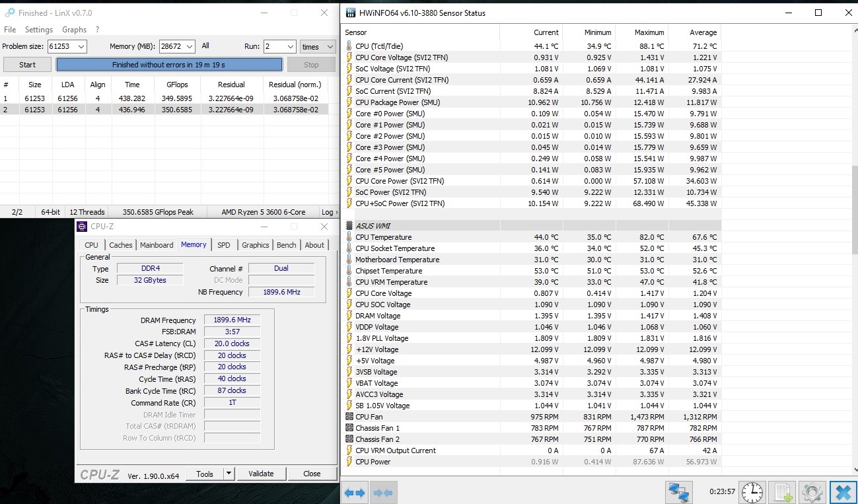Open HWiNFO remote network monitor icon
The width and height of the screenshot is (858, 504).
click(x=678, y=492)
